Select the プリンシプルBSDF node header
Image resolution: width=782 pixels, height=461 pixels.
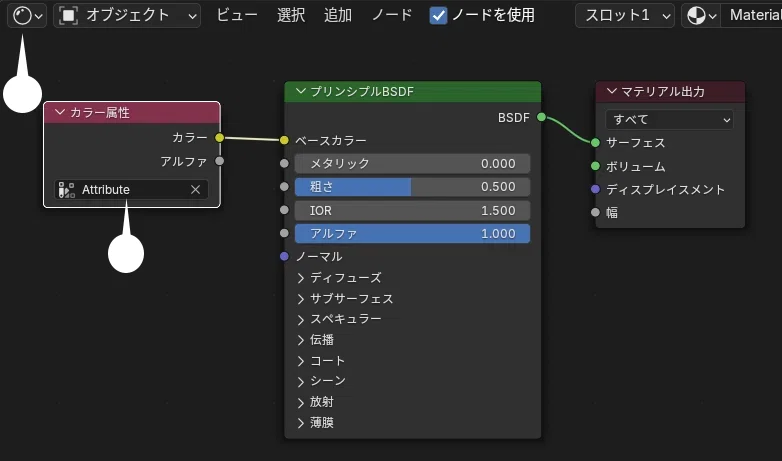[x=412, y=92]
